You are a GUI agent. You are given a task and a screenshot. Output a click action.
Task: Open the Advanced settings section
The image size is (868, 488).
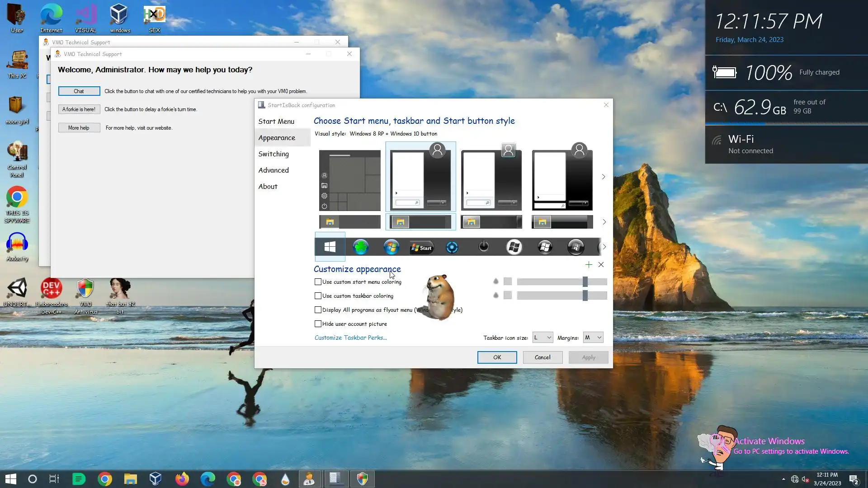274,170
